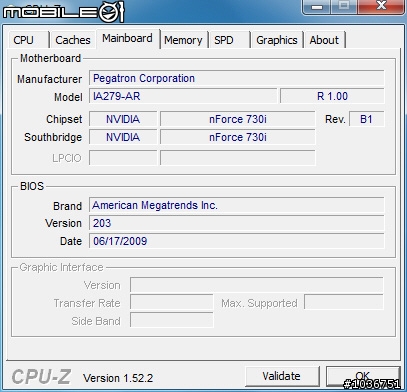
Task: Click the R 1.00 revision field
Action: [x=332, y=96]
